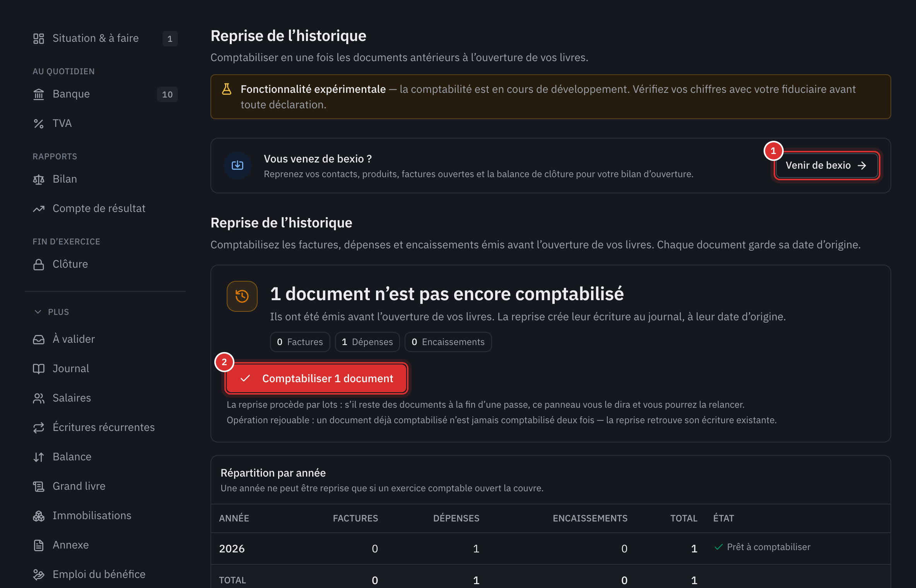Click the Répartition par année heading

pyautogui.click(x=273, y=473)
